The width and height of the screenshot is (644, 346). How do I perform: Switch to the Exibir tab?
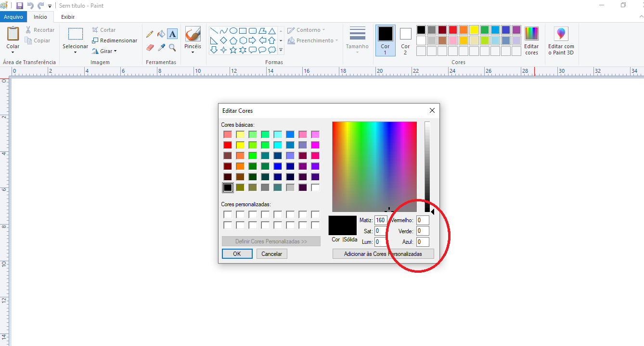(68, 17)
